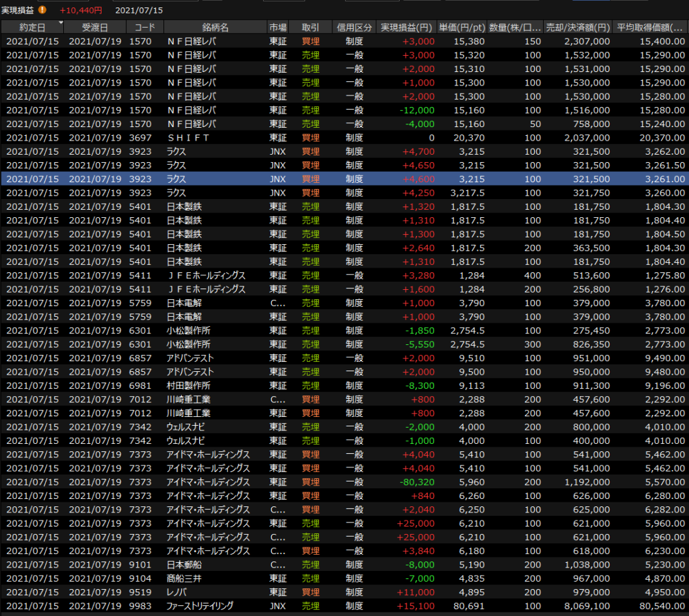
Task: Select the レノバ row
Action: 344,592
